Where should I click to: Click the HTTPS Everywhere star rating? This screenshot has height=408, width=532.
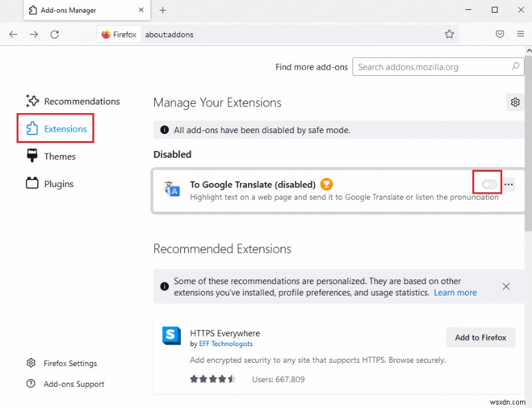pyautogui.click(x=213, y=377)
